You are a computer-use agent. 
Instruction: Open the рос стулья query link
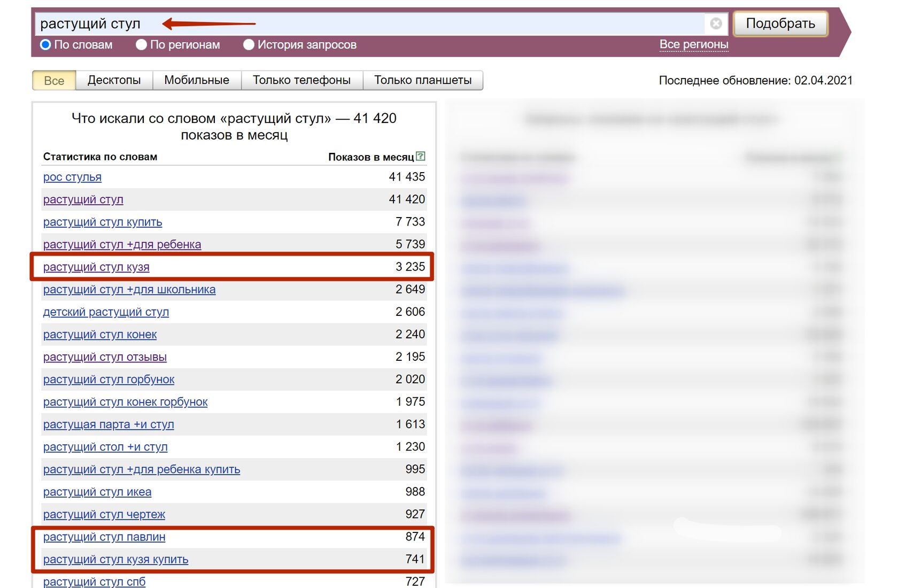72,177
